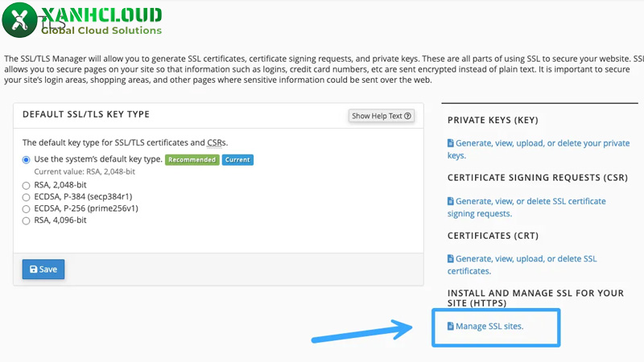Click the document icon beside the signing requests link

[x=451, y=201]
